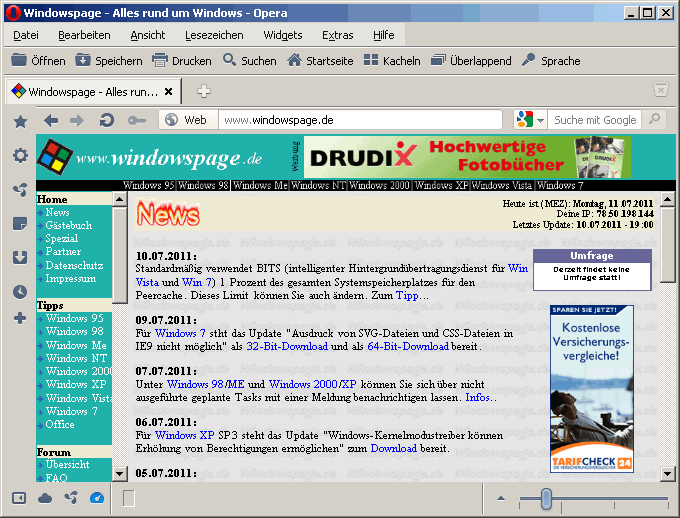The width and height of the screenshot is (680, 518).
Task: Click the back navigation arrow
Action: pos(50,120)
